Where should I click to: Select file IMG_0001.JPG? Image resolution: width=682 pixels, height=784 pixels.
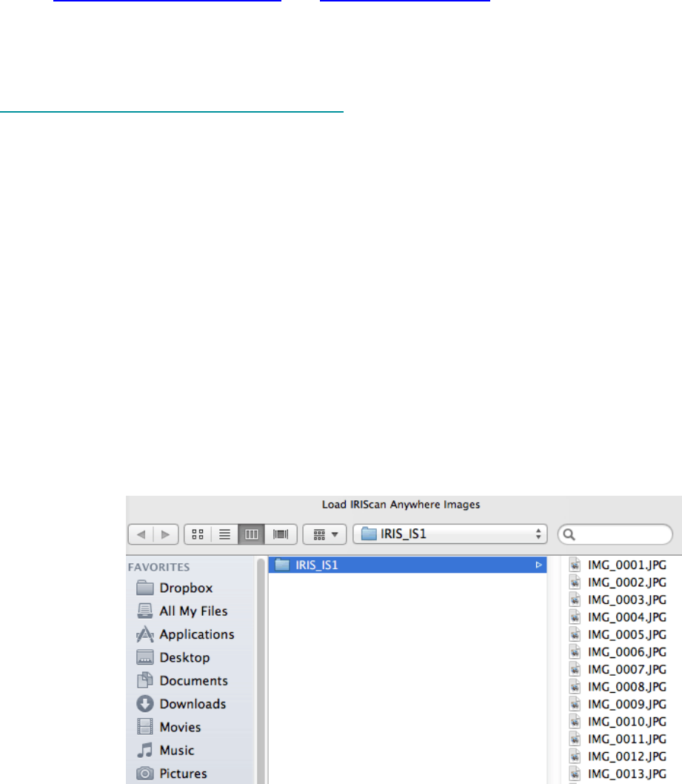[618, 565]
